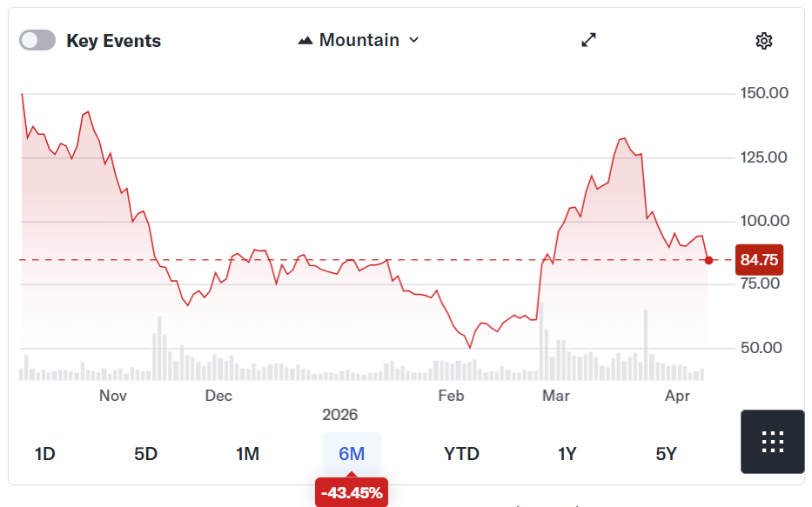812x507 pixels.
Task: View the 5Y price history
Action: coord(667,453)
